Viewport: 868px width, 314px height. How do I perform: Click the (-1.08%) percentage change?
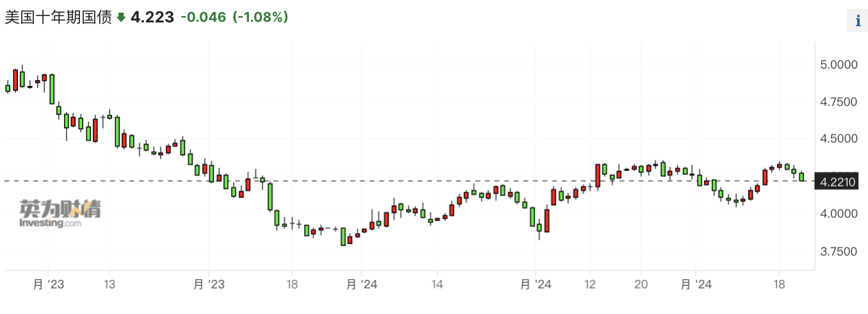click(260, 18)
